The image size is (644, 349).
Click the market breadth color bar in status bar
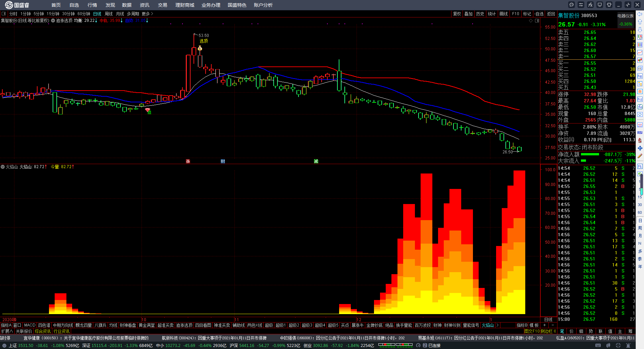pos(395,345)
